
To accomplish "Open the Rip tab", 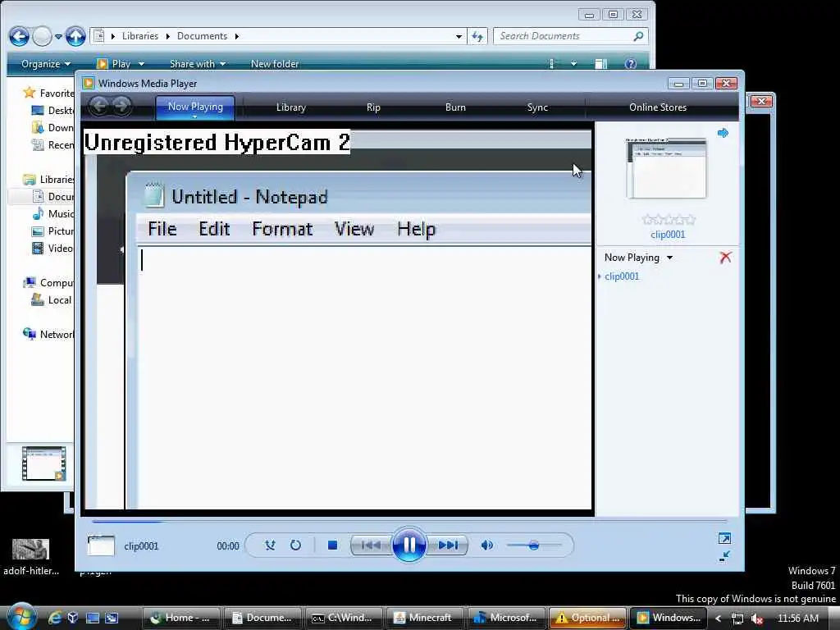I will pos(373,107).
